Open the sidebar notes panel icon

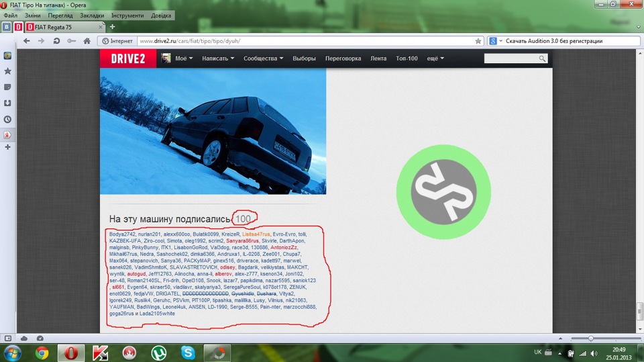pos(7,87)
